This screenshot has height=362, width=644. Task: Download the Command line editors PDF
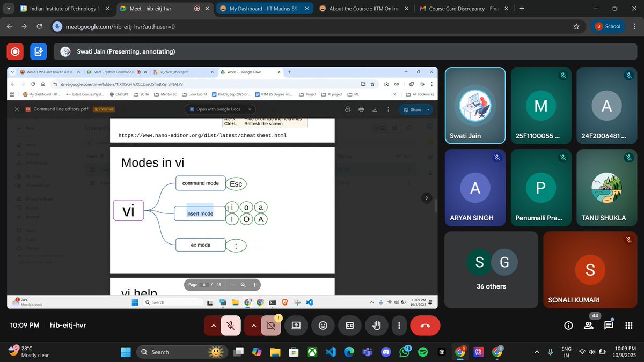[x=375, y=109]
